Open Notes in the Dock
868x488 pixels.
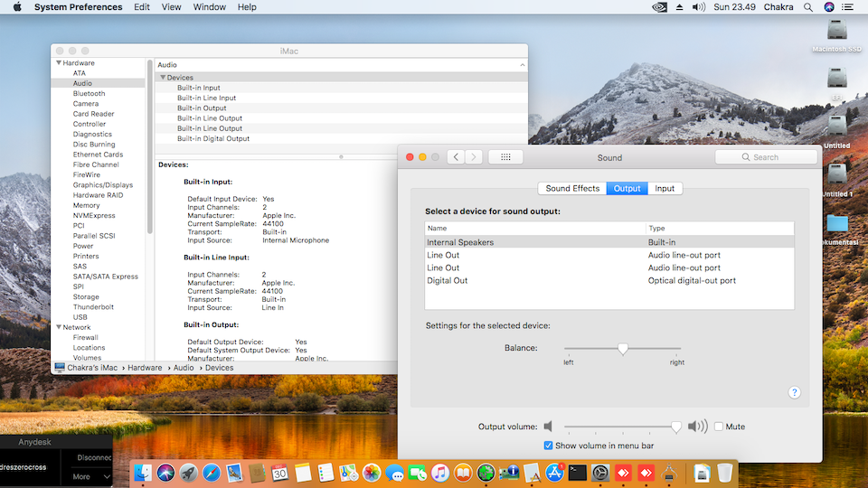303,473
